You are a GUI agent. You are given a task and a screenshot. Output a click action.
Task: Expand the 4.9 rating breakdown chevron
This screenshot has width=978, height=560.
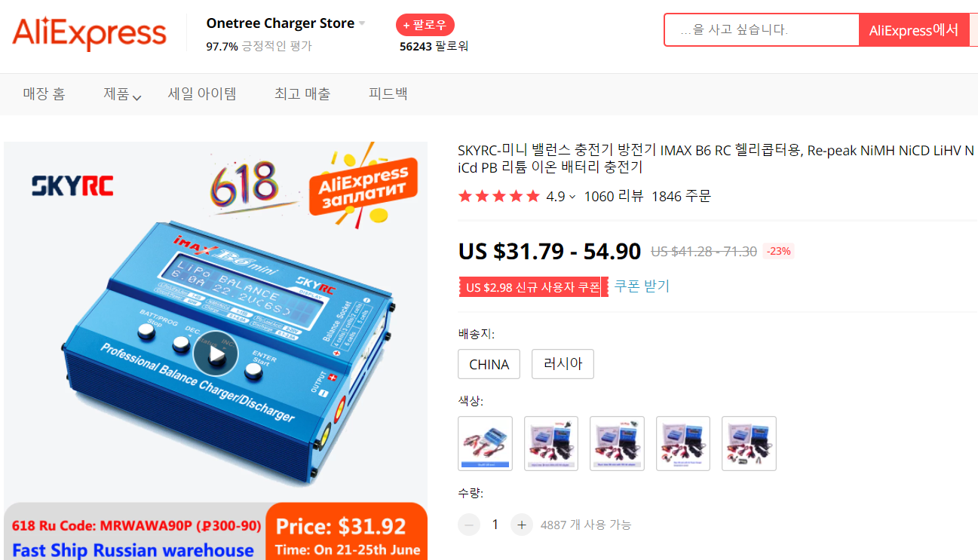pyautogui.click(x=572, y=197)
